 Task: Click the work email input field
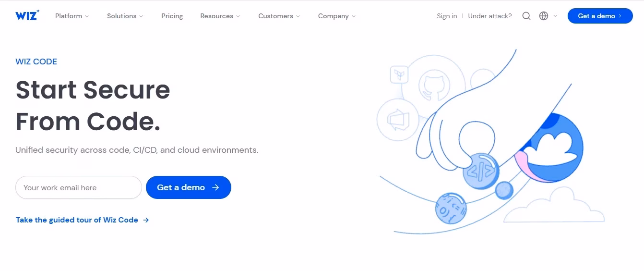[x=79, y=187]
